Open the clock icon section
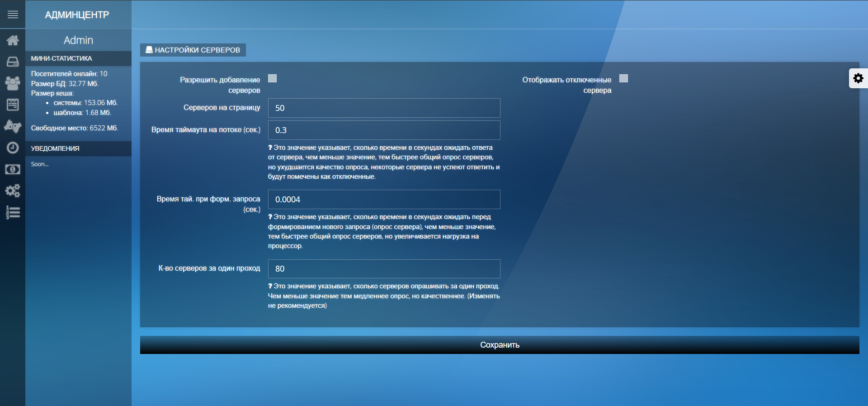Screen dimensions: 868x406 13,148
